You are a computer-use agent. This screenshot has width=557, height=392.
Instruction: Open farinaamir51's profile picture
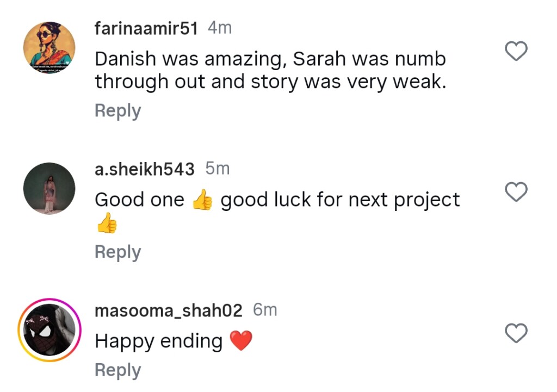point(49,49)
